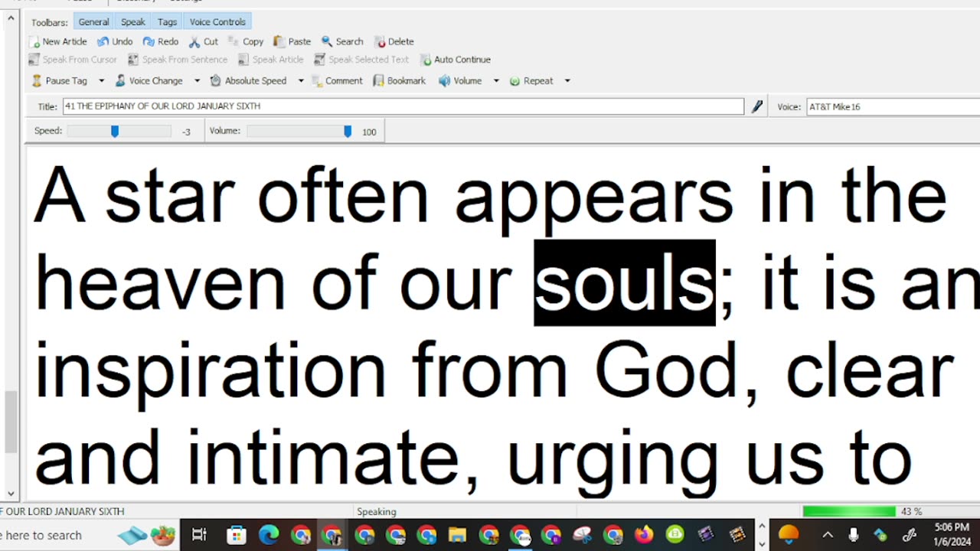Open Search in the article
The image size is (980, 551).
[342, 41]
